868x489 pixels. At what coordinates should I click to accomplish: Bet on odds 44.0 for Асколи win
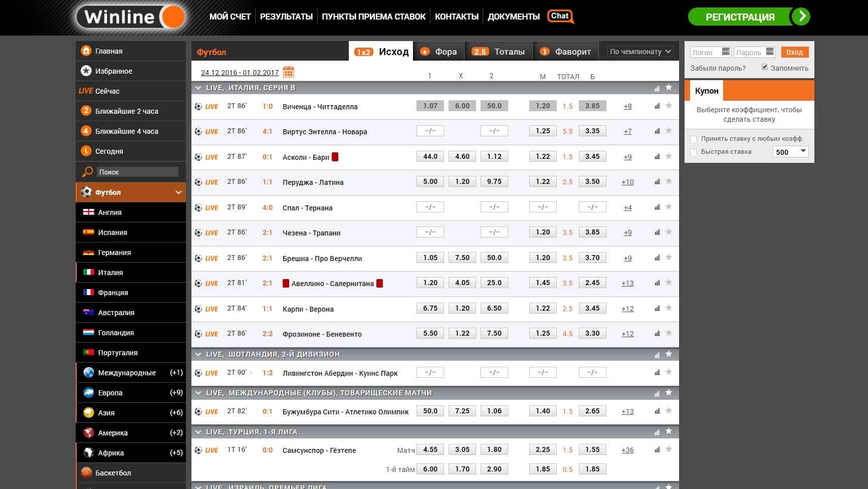430,156
